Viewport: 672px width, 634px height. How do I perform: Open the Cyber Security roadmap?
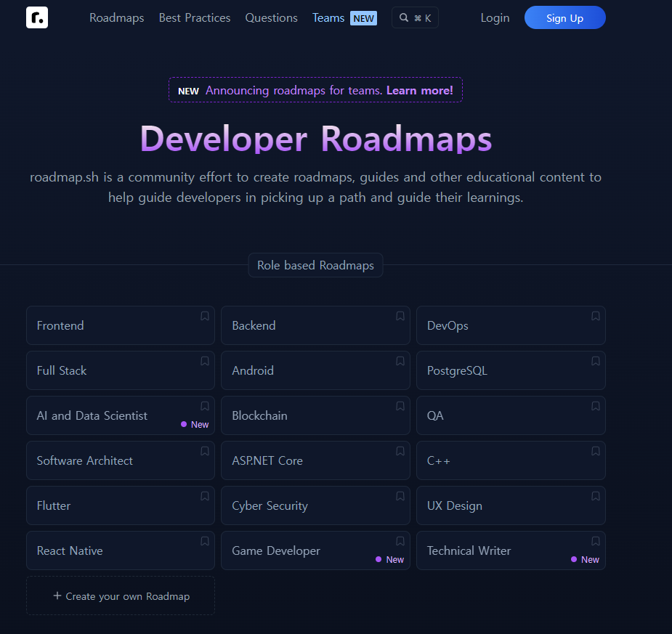tap(315, 505)
